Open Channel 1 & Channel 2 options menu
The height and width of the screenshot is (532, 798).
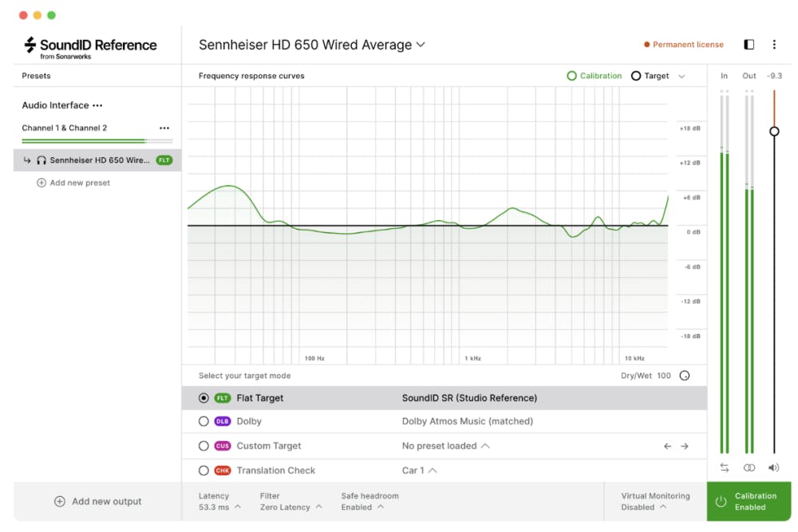coord(164,128)
